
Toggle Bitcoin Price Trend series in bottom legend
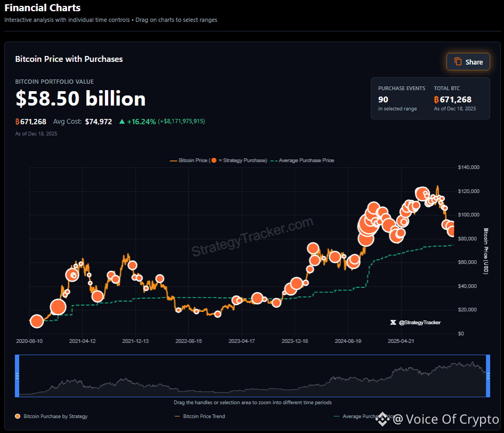(x=204, y=416)
